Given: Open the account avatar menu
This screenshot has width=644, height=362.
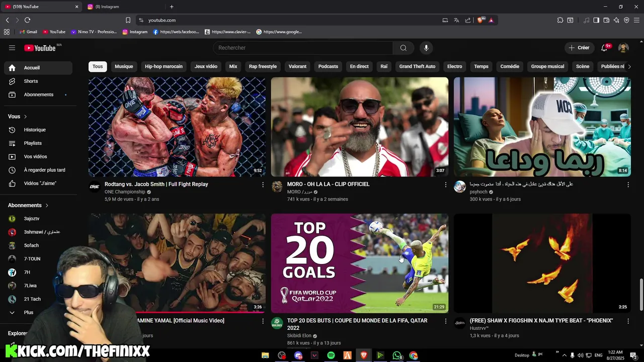Looking at the screenshot, I should pos(623,48).
